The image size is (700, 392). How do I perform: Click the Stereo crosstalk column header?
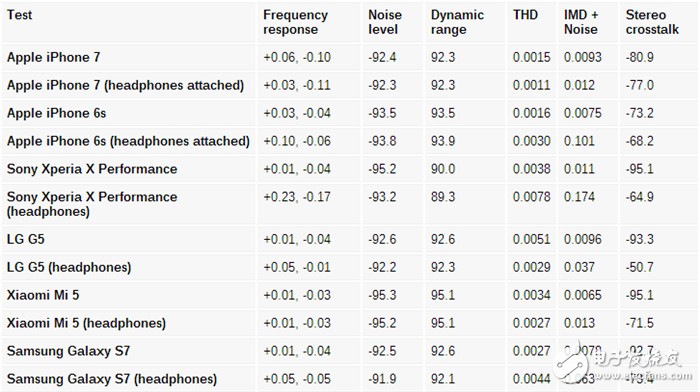pyautogui.click(x=652, y=22)
